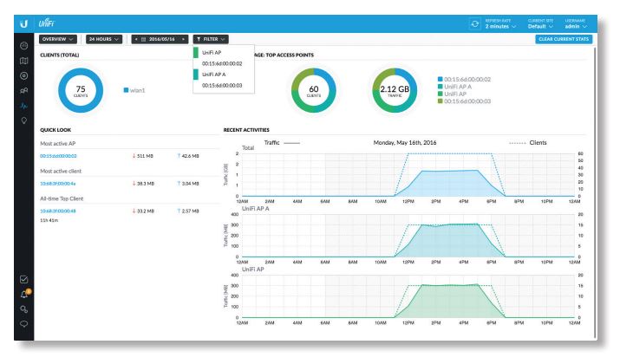
Task: Open the Insights lightbulb sidebar icon
Action: [x=23, y=120]
